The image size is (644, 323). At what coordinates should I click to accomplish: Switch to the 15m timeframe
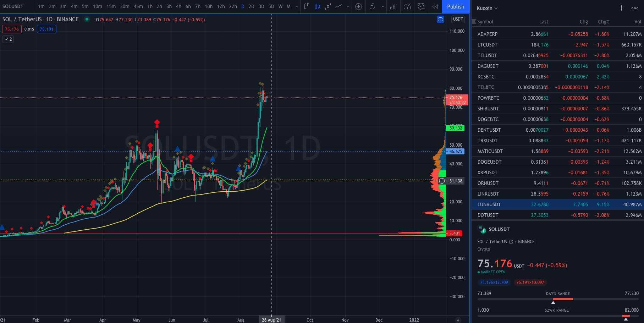pyautogui.click(x=111, y=6)
